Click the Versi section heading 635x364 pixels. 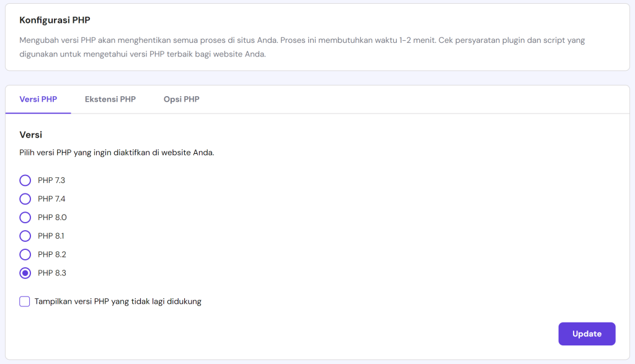coord(30,135)
